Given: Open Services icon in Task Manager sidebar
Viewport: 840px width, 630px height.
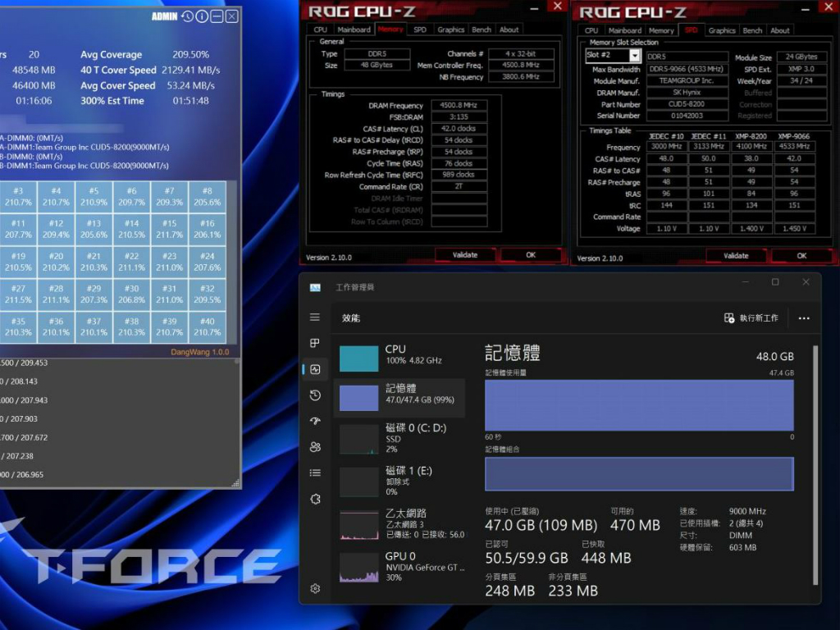Looking at the screenshot, I should (315, 499).
